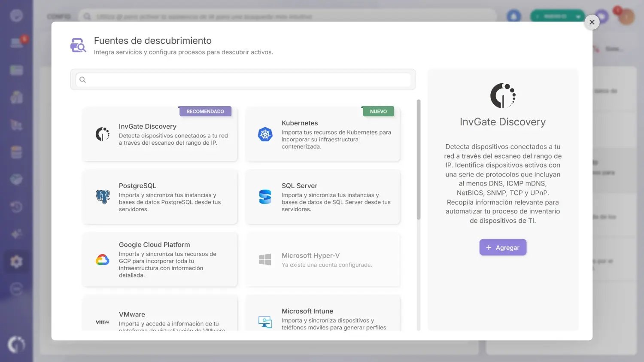Close the Fuentes de descubrimiento dialog
Viewport: 644px width, 362px height.
(x=592, y=22)
